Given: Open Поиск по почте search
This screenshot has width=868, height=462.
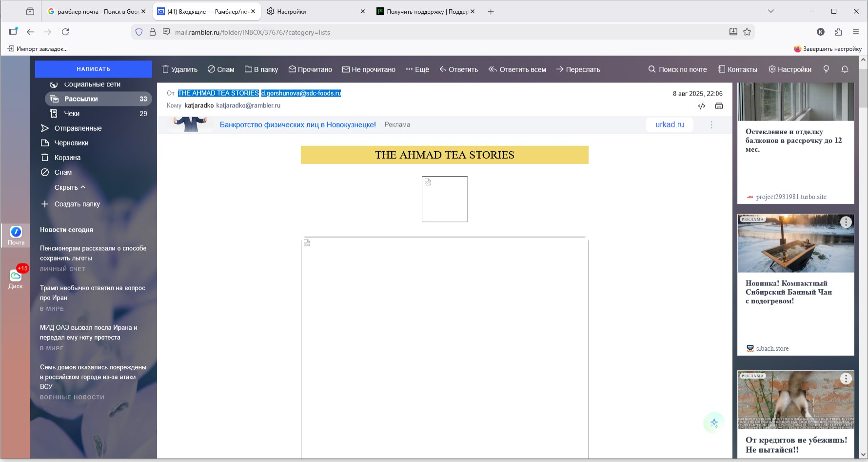Looking at the screenshot, I should 677,69.
